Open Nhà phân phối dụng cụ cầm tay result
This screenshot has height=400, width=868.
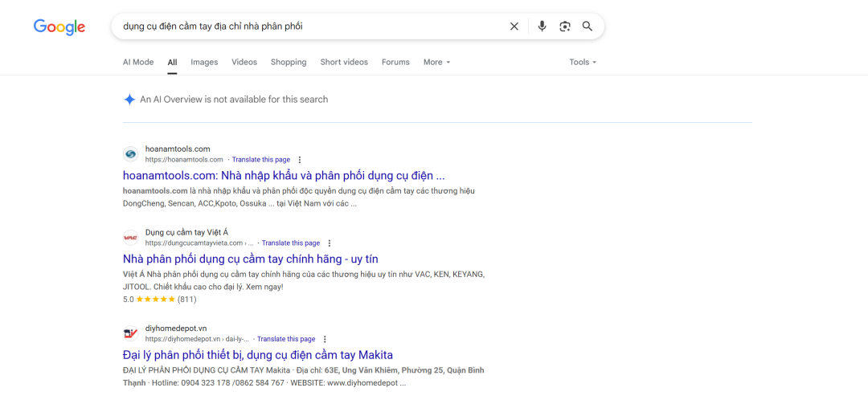(250, 259)
